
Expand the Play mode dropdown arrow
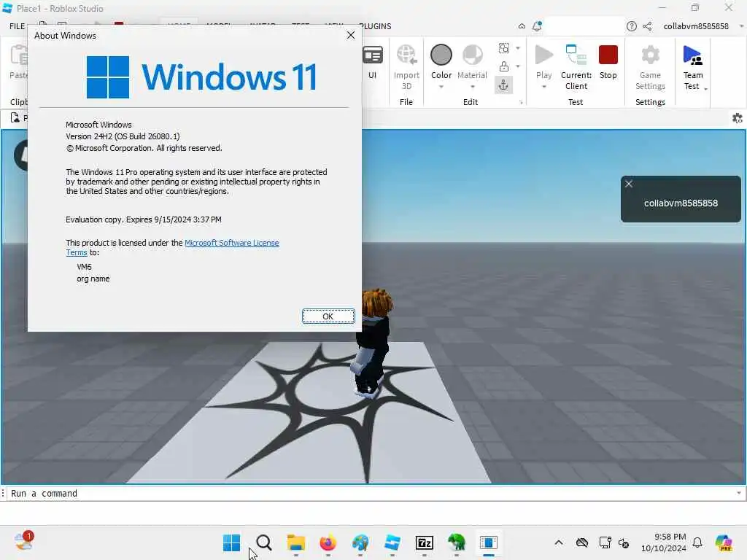click(x=543, y=87)
